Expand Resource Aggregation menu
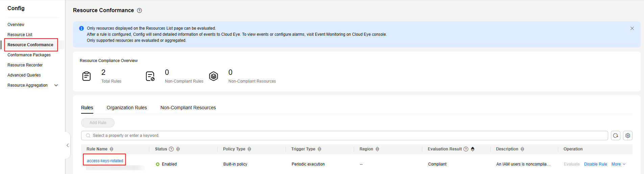This screenshot has height=174, width=644. pos(56,85)
